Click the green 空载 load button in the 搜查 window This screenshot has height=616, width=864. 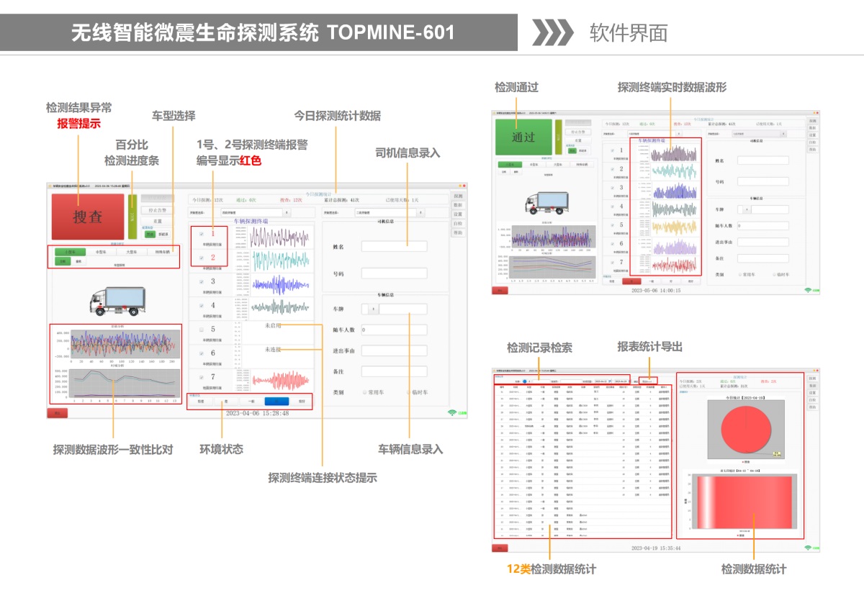pyautogui.click(x=63, y=261)
